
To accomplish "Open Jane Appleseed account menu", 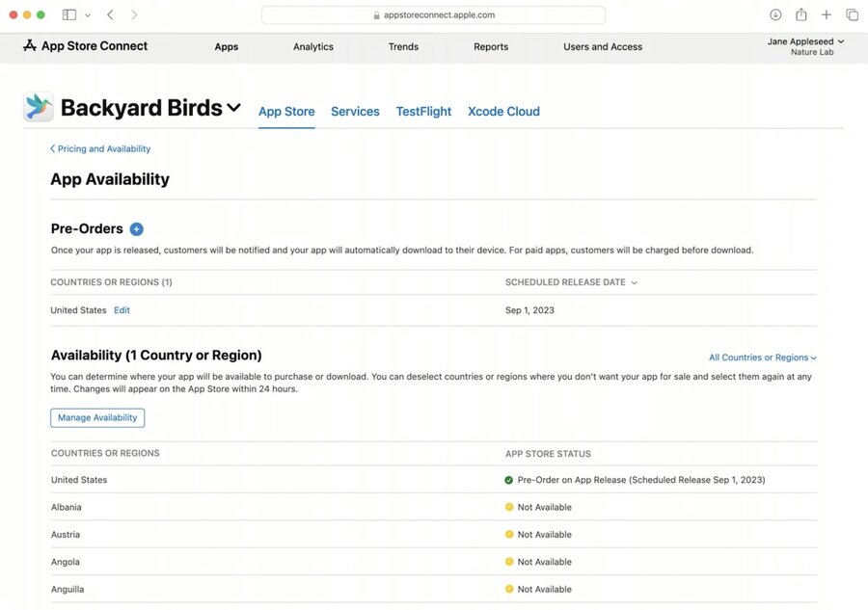I will (x=805, y=41).
